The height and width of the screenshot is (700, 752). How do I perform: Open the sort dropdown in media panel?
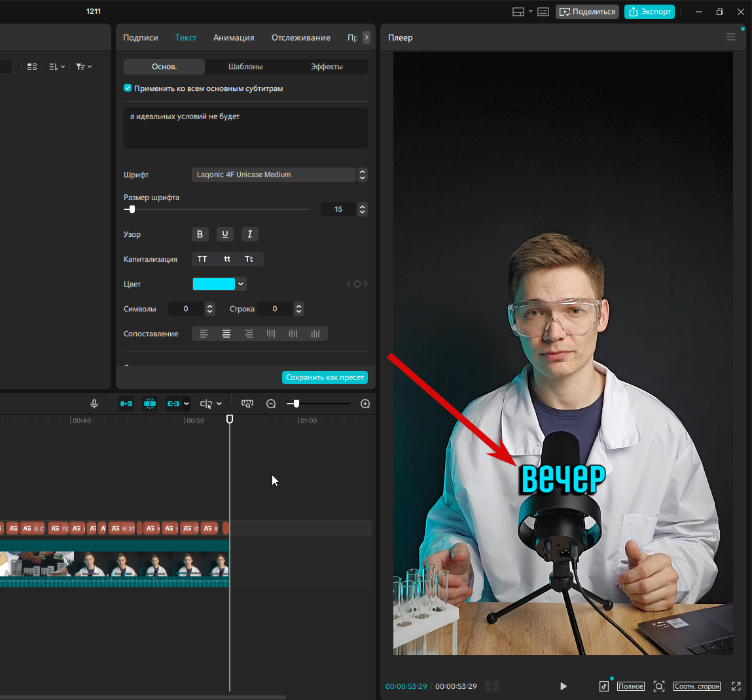(x=57, y=67)
